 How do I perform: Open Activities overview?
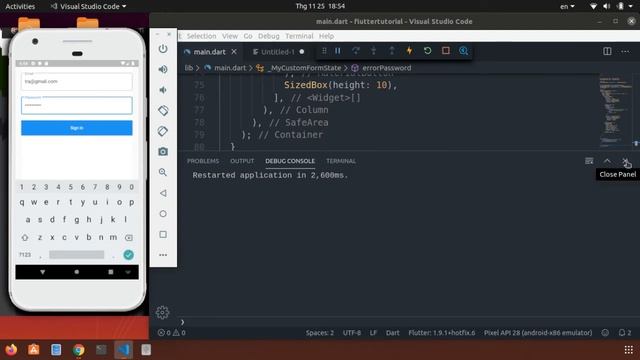click(x=20, y=6)
